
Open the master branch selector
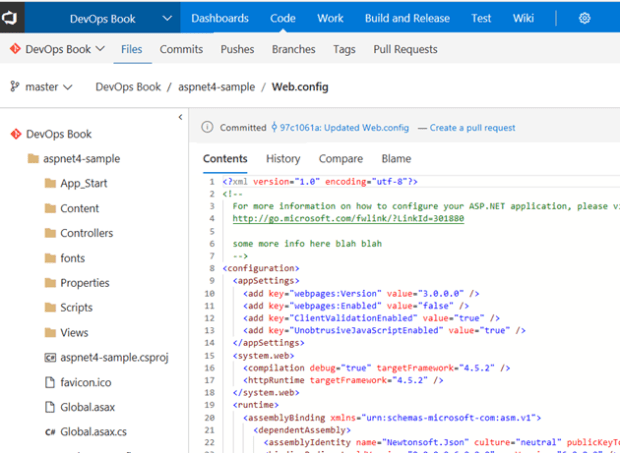pos(42,87)
